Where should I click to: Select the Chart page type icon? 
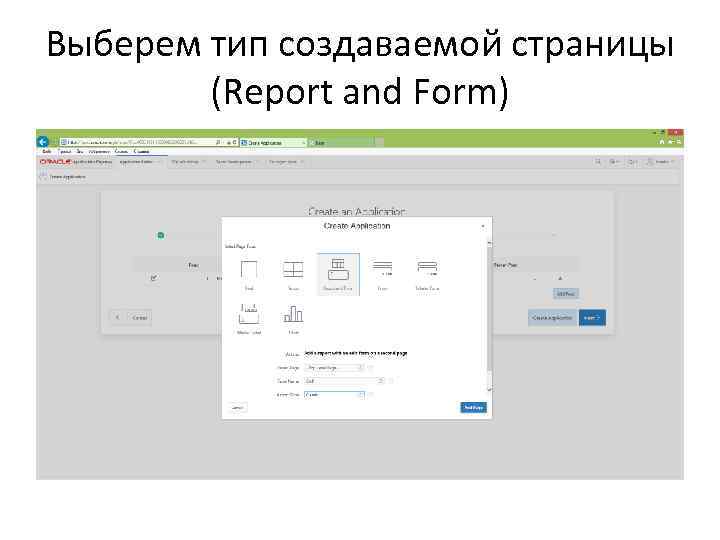click(x=293, y=315)
